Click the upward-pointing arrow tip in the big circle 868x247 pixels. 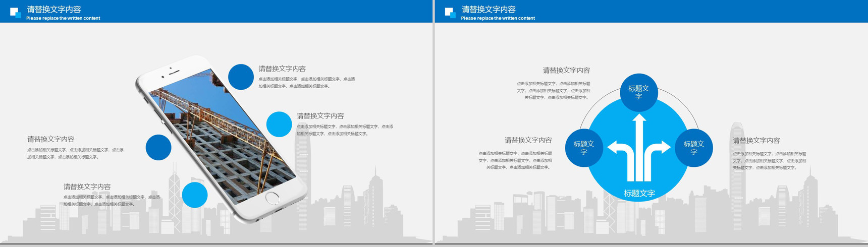click(639, 119)
